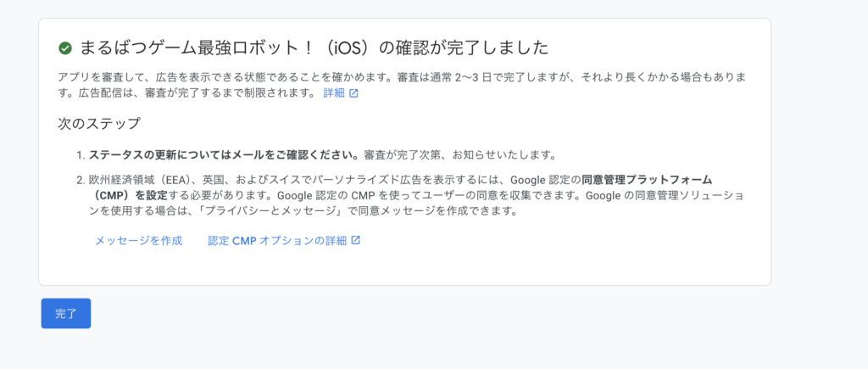Click the text 審査が完了次第、お知らせいたします
The width and height of the screenshot is (868, 369).
459,155
